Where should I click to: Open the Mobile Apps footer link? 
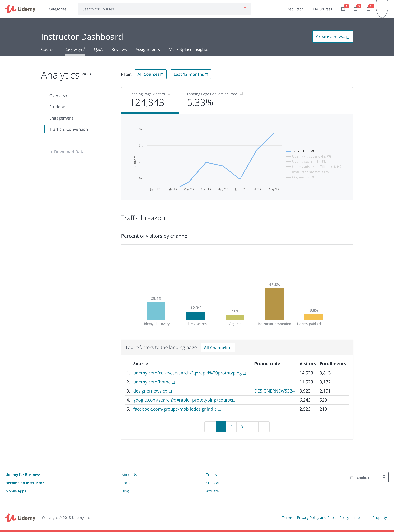(16, 491)
